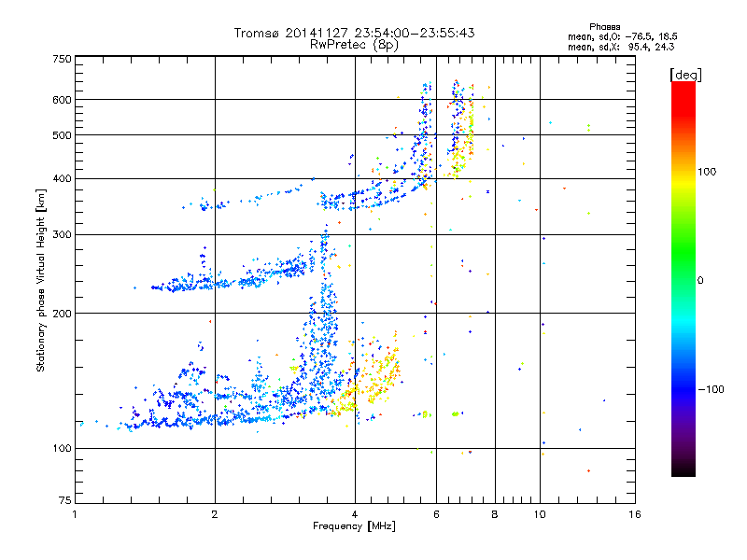This screenshot has width=747, height=560.
Task: Click the y-axis tick label '100'
Action: [x=63, y=449]
